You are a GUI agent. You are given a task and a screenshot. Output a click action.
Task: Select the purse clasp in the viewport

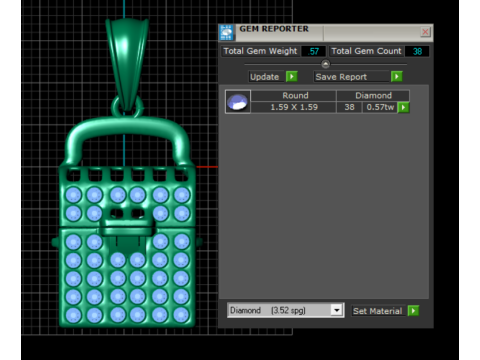[x=128, y=227]
